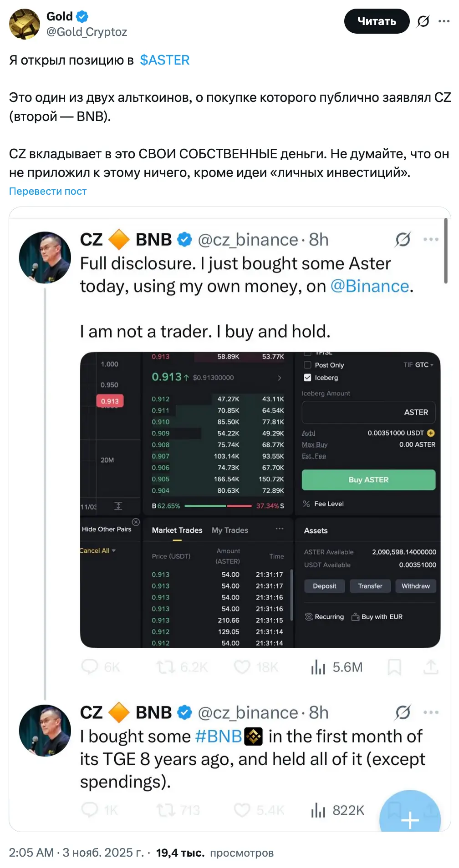Like CZ's Aster tweet with 18K hearts
459x868 pixels.
[x=242, y=667]
